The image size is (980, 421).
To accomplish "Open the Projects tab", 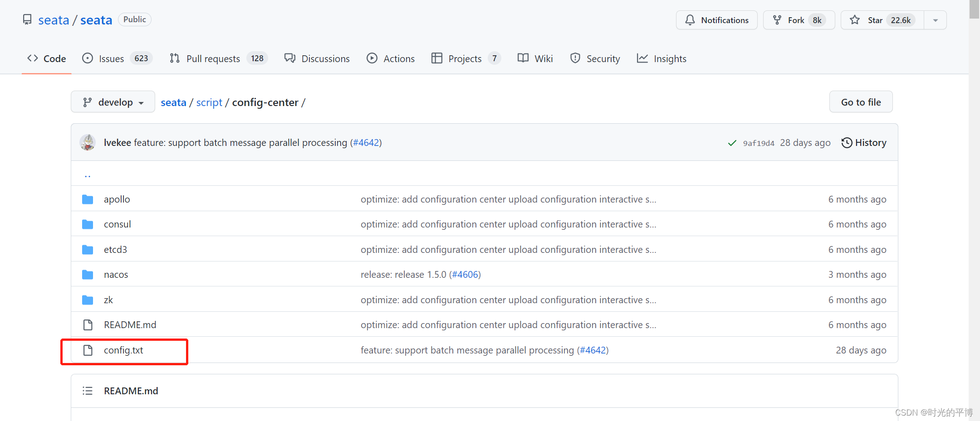I will tap(466, 58).
